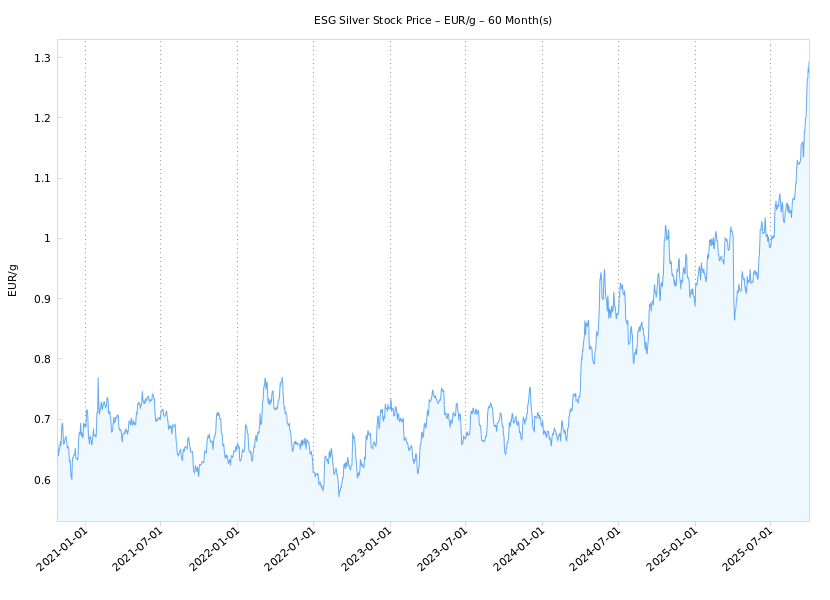The width and height of the screenshot is (830, 600).
Task: Click the EUR/g y-axis label
Action: point(13,280)
